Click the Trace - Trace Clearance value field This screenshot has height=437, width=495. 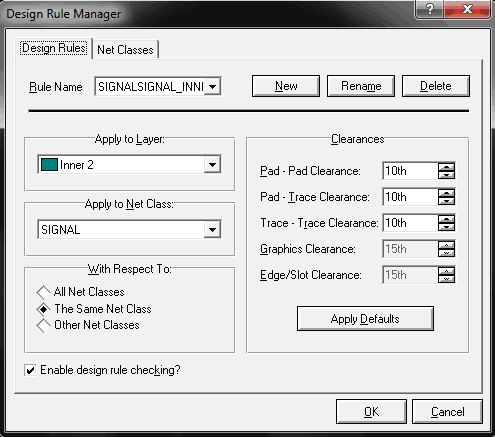[410, 223]
